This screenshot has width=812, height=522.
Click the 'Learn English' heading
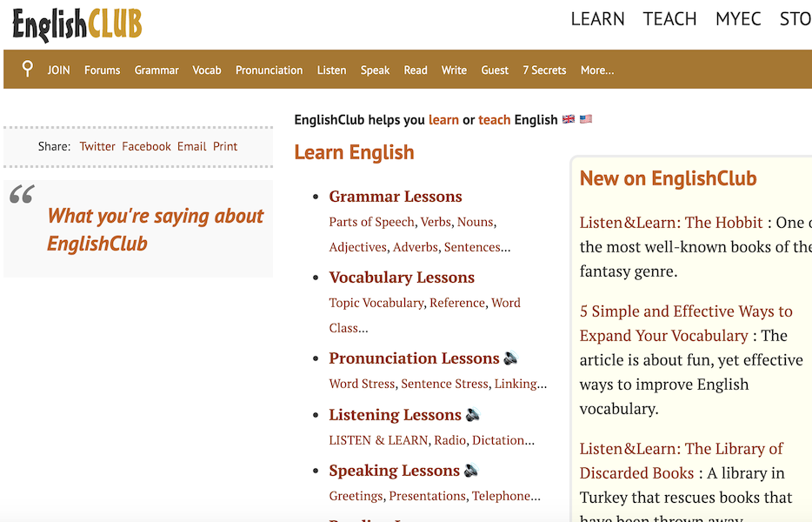click(x=354, y=152)
